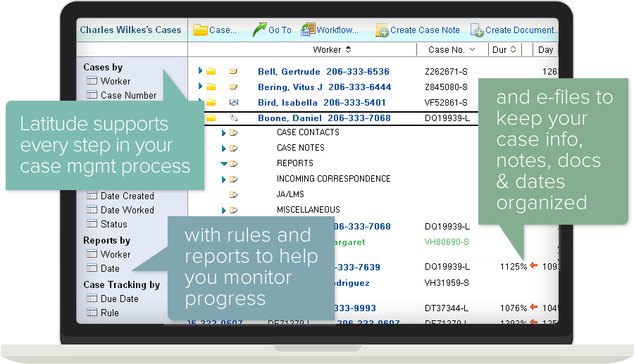Select Go To label in toolbar

click(280, 30)
